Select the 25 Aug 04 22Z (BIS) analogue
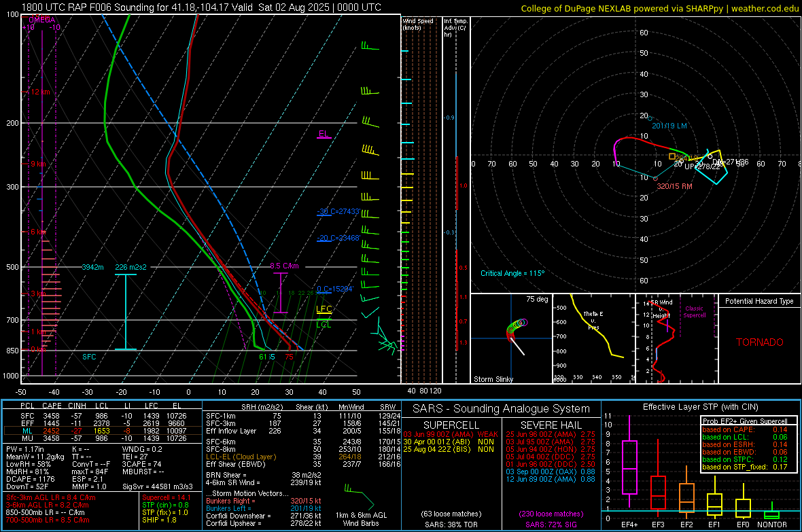Screen dimensions: 802x532 [x=449, y=449]
